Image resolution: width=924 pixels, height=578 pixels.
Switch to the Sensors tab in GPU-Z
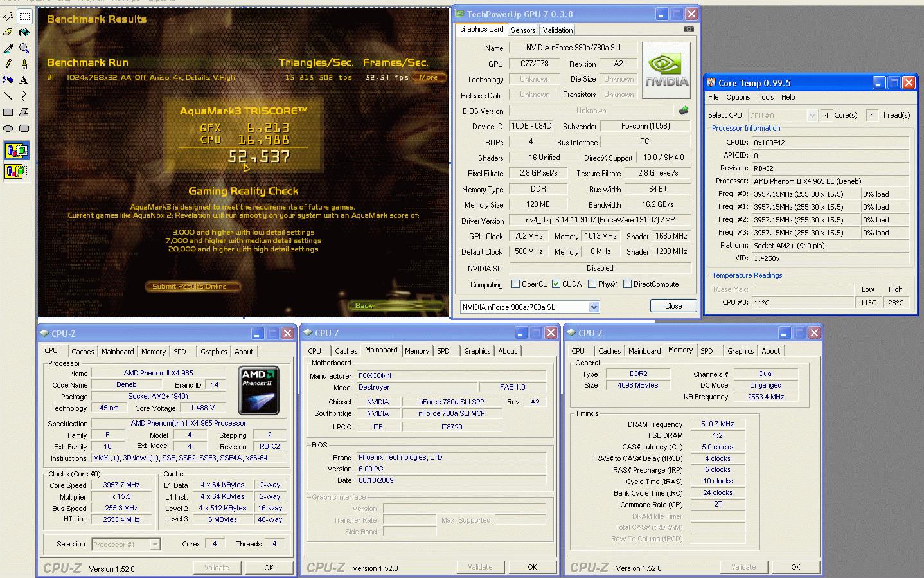click(x=523, y=30)
